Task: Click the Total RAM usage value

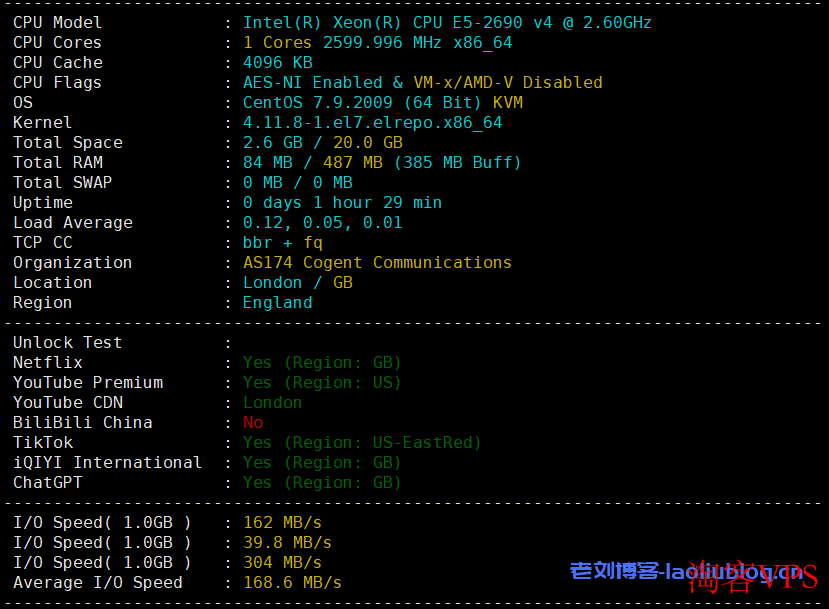Action: (x=382, y=163)
